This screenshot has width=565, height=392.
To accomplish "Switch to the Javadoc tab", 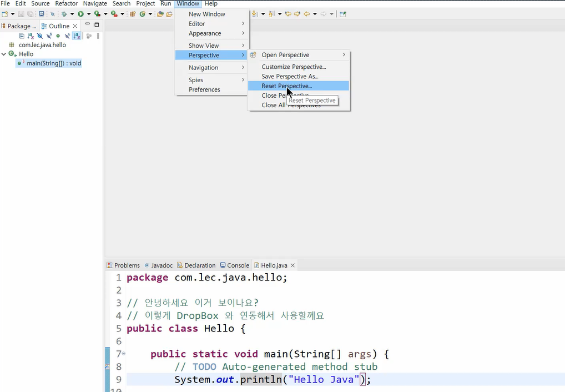I will [159, 265].
